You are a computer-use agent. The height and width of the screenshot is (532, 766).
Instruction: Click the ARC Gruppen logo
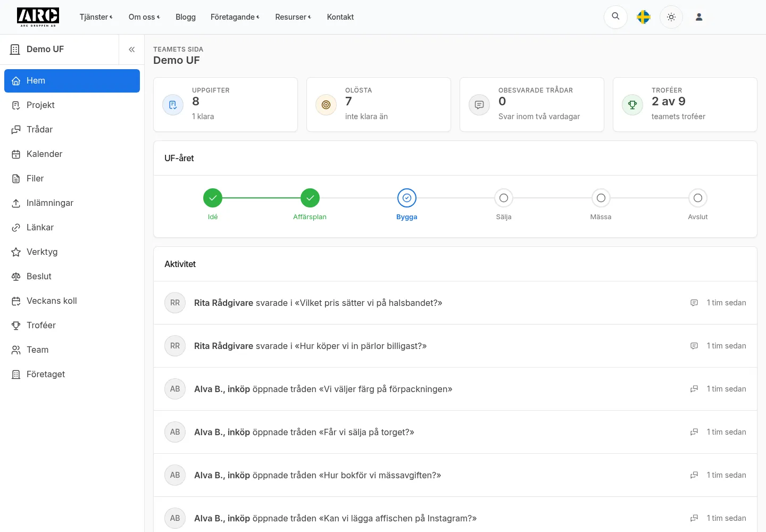[x=38, y=17]
